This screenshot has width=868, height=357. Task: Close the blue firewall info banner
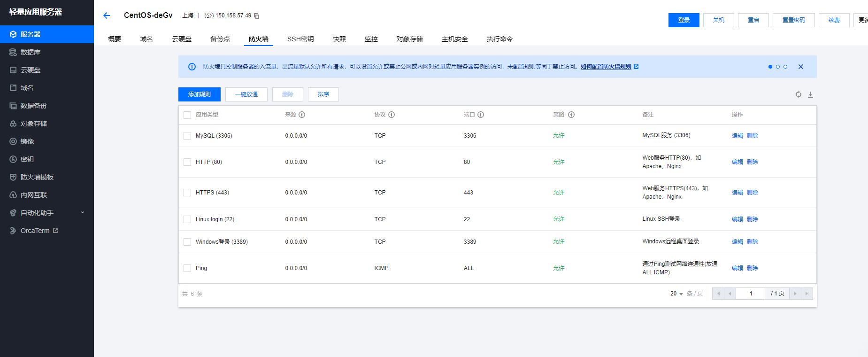800,67
